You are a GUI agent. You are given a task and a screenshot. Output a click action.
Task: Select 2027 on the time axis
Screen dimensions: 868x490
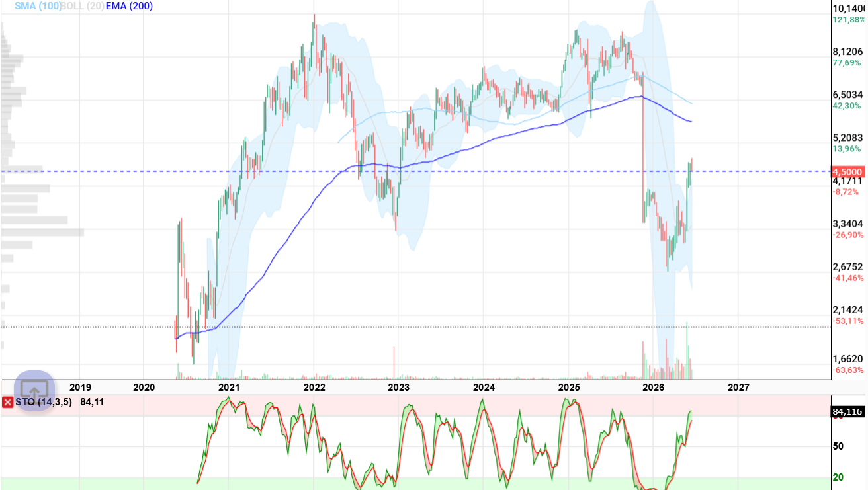739,387
